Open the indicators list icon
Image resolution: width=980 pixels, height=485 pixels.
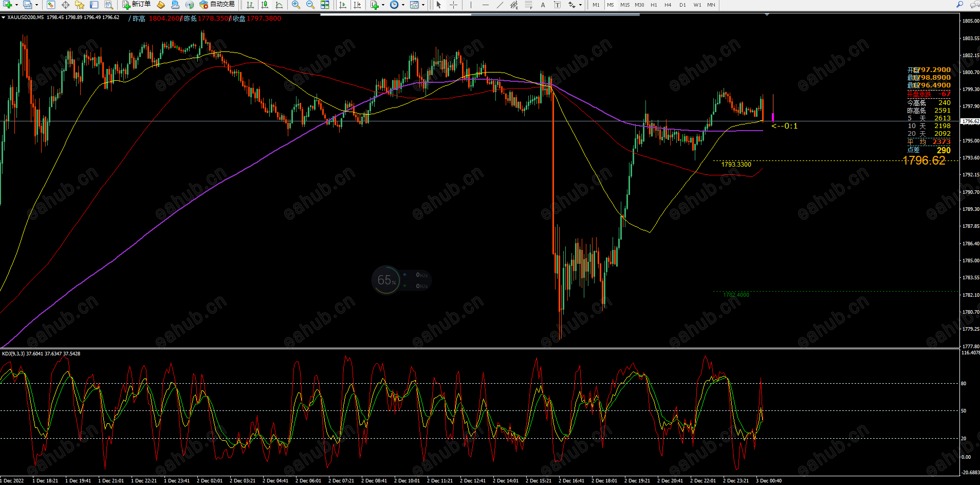tap(375, 5)
